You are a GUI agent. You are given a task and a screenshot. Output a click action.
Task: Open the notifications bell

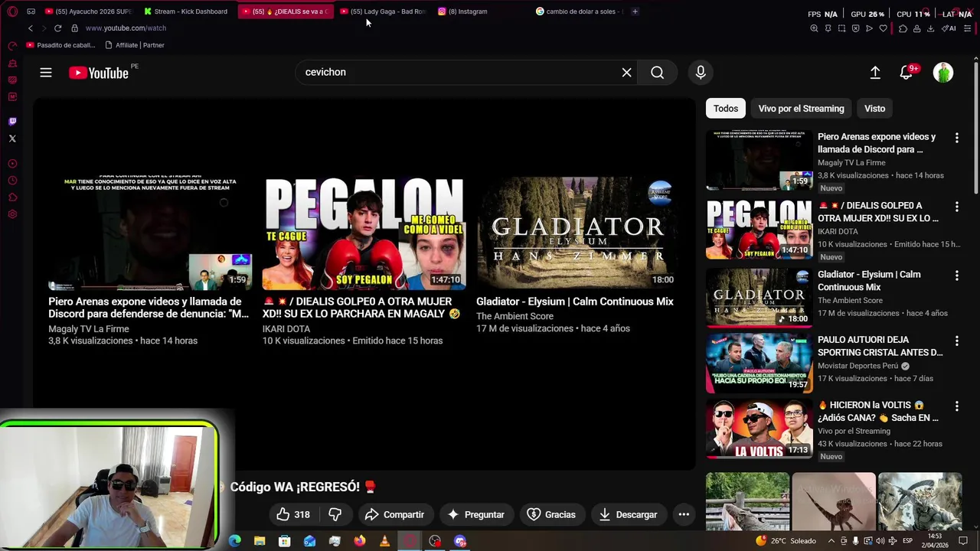point(906,72)
